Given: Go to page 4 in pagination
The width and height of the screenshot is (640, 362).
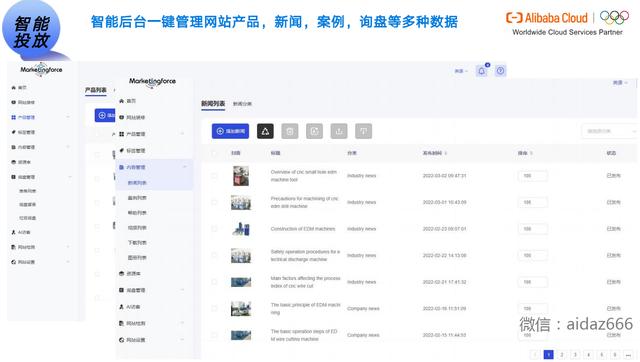Looking at the screenshot, I should [588, 355].
